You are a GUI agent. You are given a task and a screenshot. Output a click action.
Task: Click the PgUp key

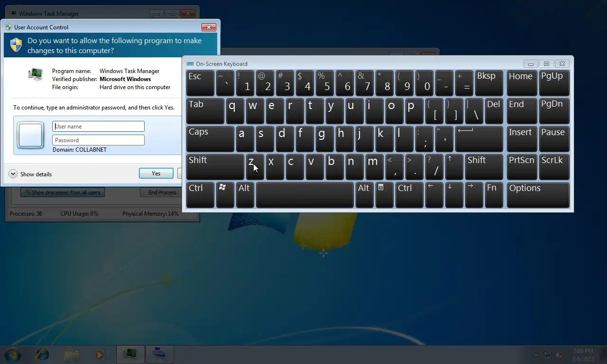(x=554, y=83)
